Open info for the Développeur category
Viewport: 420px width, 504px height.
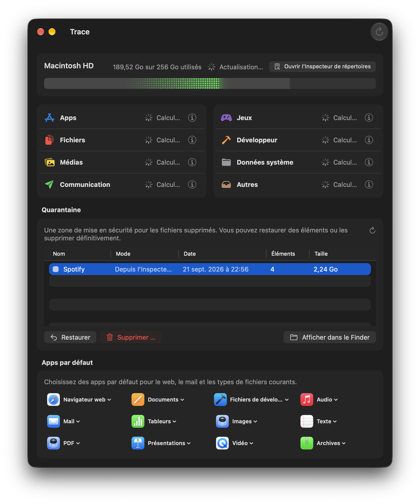tap(369, 140)
